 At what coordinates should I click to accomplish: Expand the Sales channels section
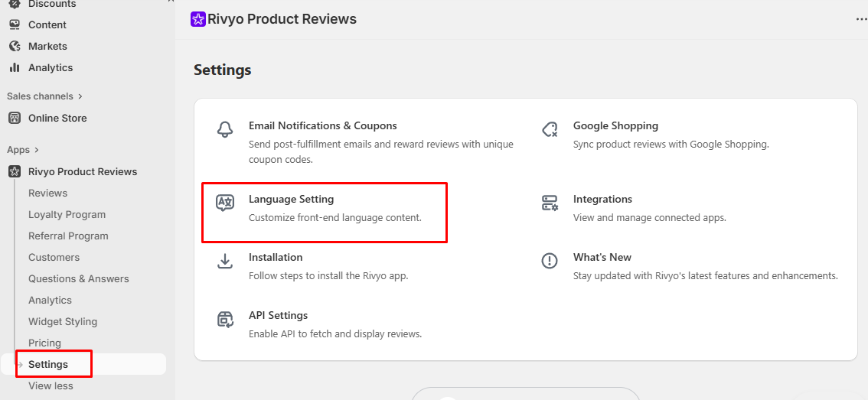pyautogui.click(x=45, y=96)
